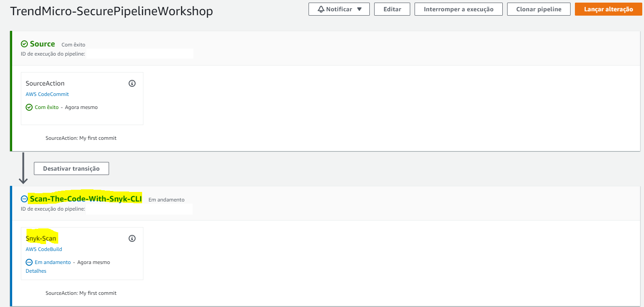This screenshot has width=644, height=307.
Task: Click the Scan-The-Code-With-Snyk-CLI stage title
Action: click(86, 199)
